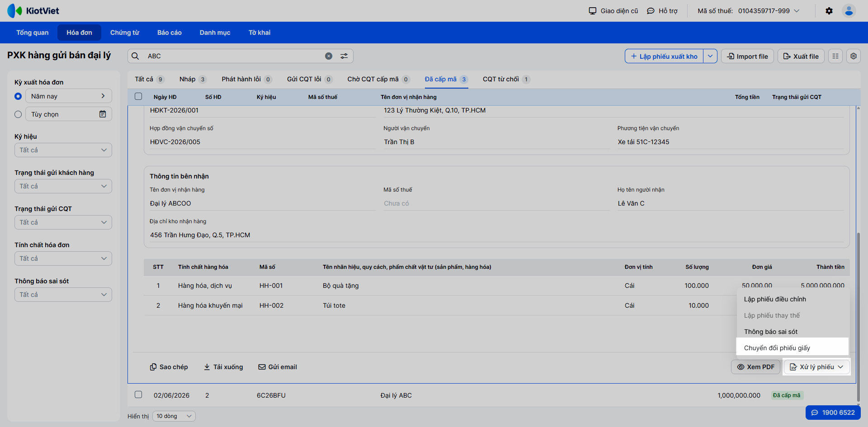Toggle select-all checkbox in table header
The image size is (868, 427).
138,96
